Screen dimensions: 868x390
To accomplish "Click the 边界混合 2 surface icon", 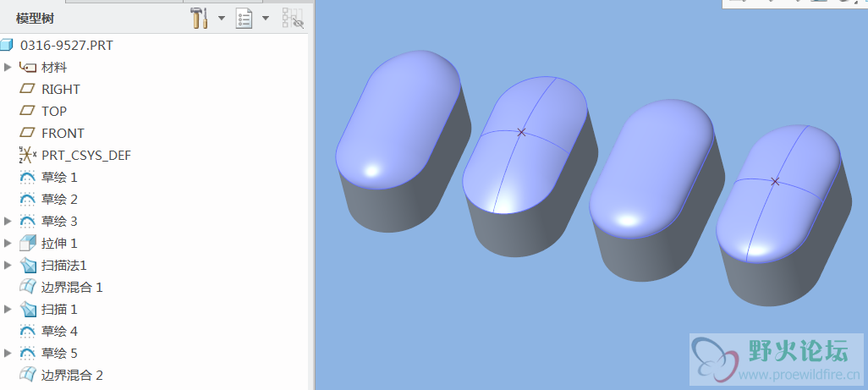I will tap(28, 375).
